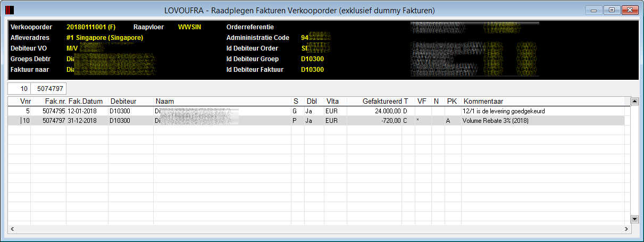
Task: Minimize the LOVOUFRA window
Action: [593, 10]
